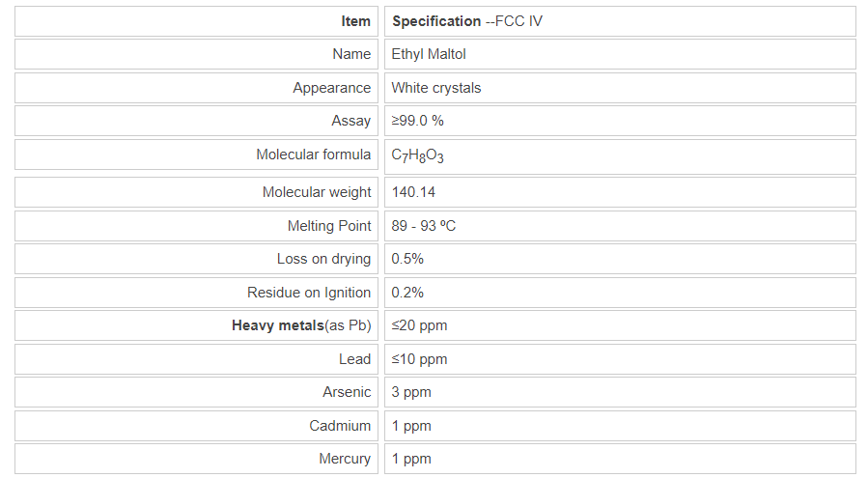Viewport: 868px width, 478px height.
Task: Click the "Item" header cell
Action: (355, 21)
